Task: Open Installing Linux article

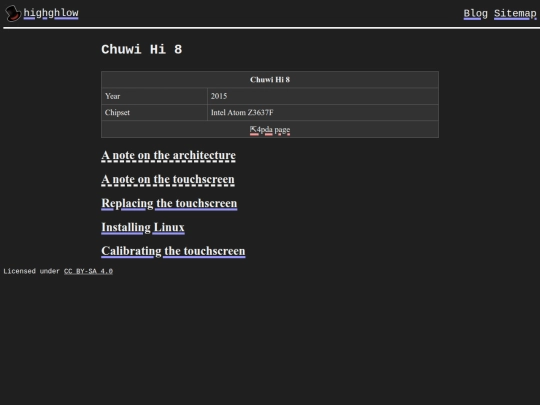Action: (x=143, y=227)
